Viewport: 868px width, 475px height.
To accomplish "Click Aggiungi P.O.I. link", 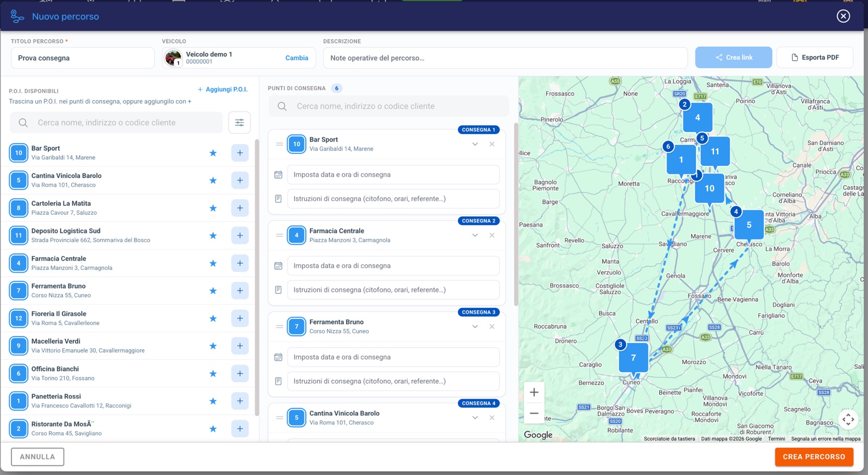I will [x=222, y=89].
